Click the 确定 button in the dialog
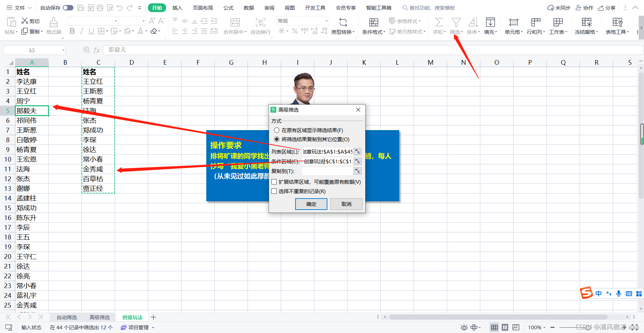Viewport: 644px width, 333px height. point(311,204)
